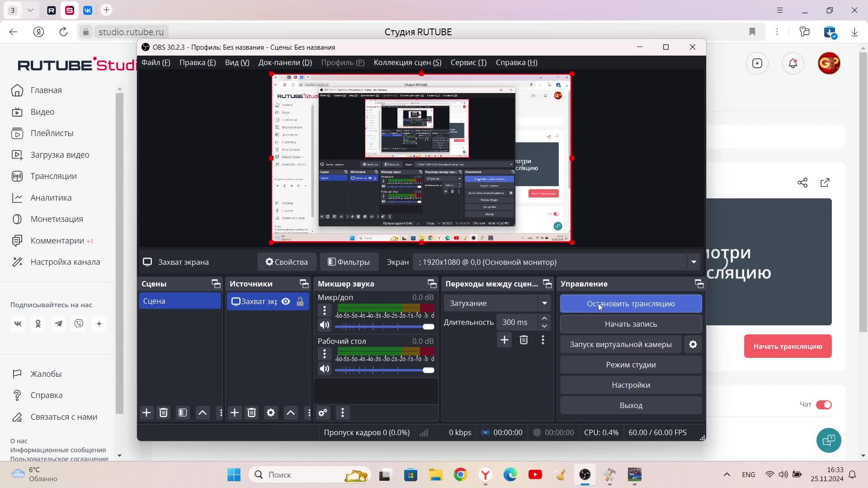Show hidden system tray icons
The height and width of the screenshot is (488, 868).
click(x=726, y=474)
